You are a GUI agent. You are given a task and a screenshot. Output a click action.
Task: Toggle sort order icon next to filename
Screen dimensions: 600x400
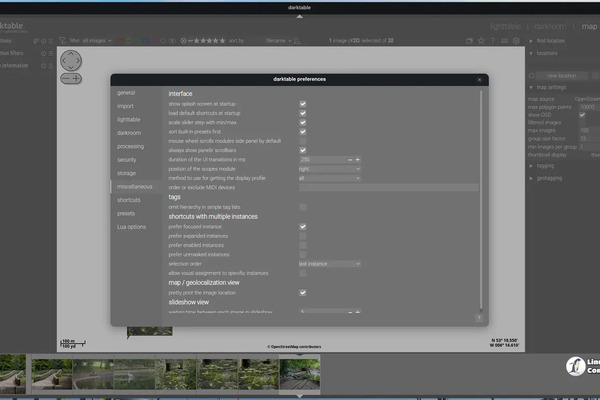click(x=297, y=41)
